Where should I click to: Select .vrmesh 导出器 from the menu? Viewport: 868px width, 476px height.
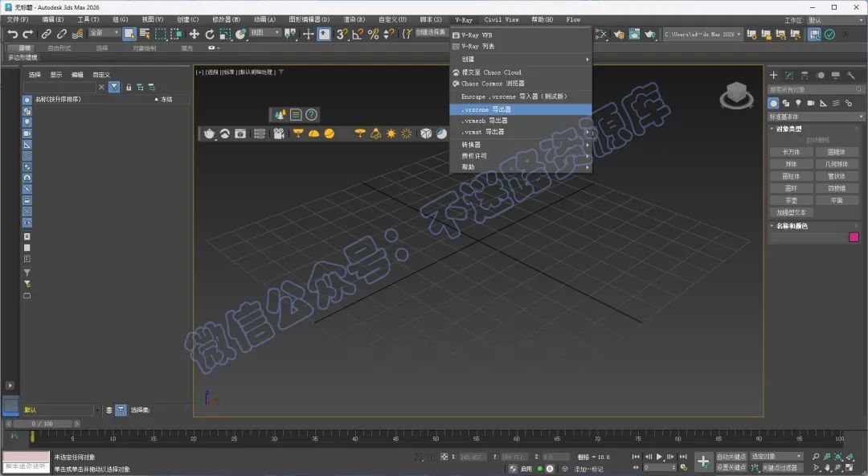(520, 121)
